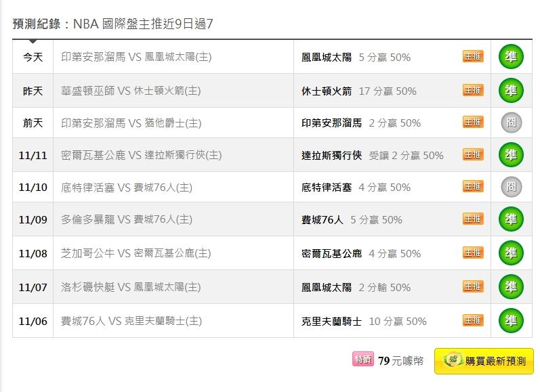Click the green 準 icon in the 11/09 row
The image size is (540, 392).
[x=511, y=219]
